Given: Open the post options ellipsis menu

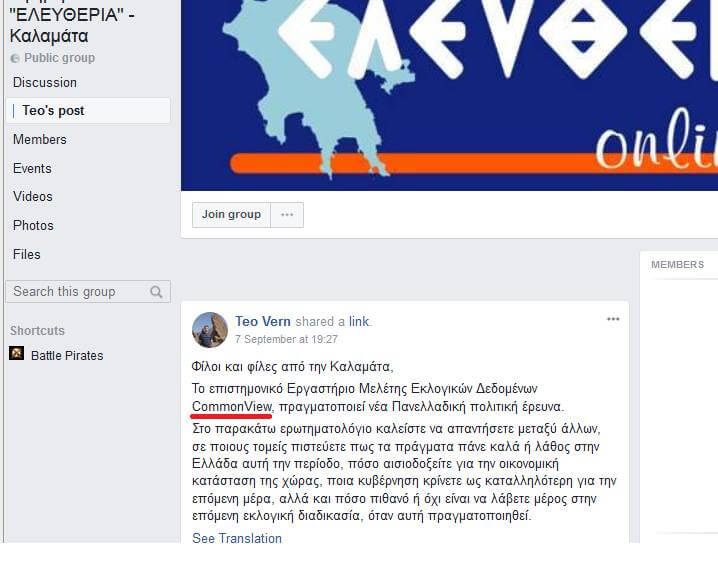Looking at the screenshot, I should [x=613, y=319].
